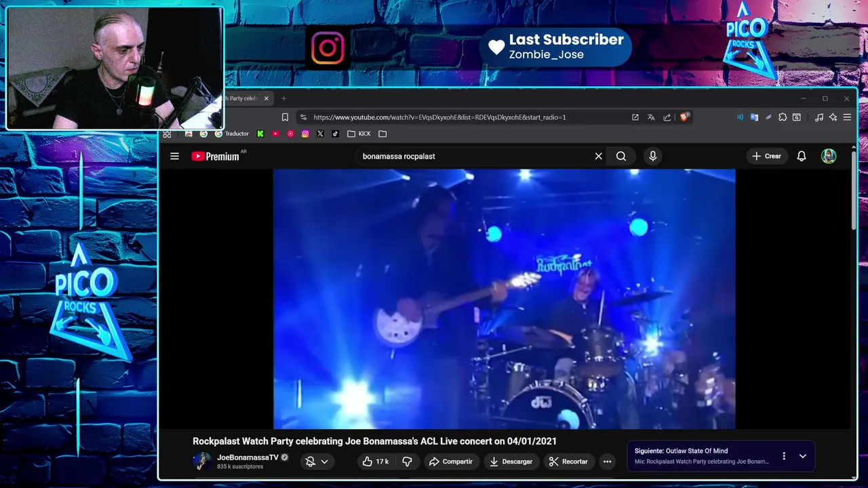Open the unnamed bookmarks folder after KICK
The image size is (868, 488).
tap(382, 134)
